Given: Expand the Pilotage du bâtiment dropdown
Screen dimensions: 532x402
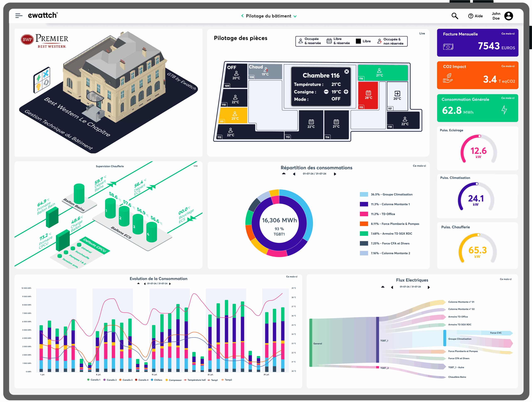Looking at the screenshot, I should pos(295,16).
